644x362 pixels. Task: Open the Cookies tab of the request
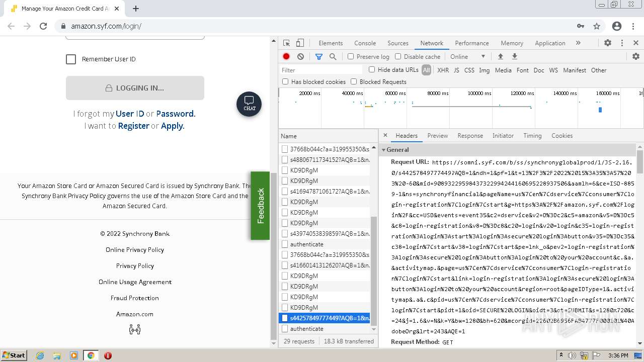point(562,136)
